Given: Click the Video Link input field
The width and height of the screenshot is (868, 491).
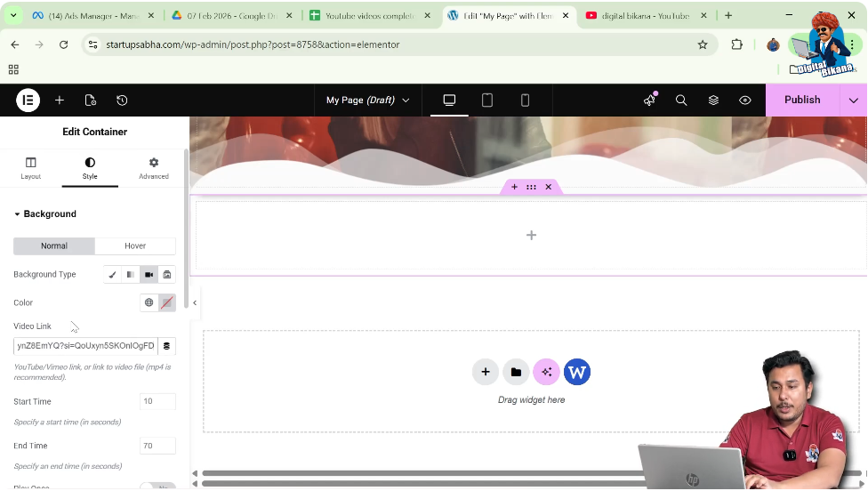Looking at the screenshot, I should pos(85,346).
